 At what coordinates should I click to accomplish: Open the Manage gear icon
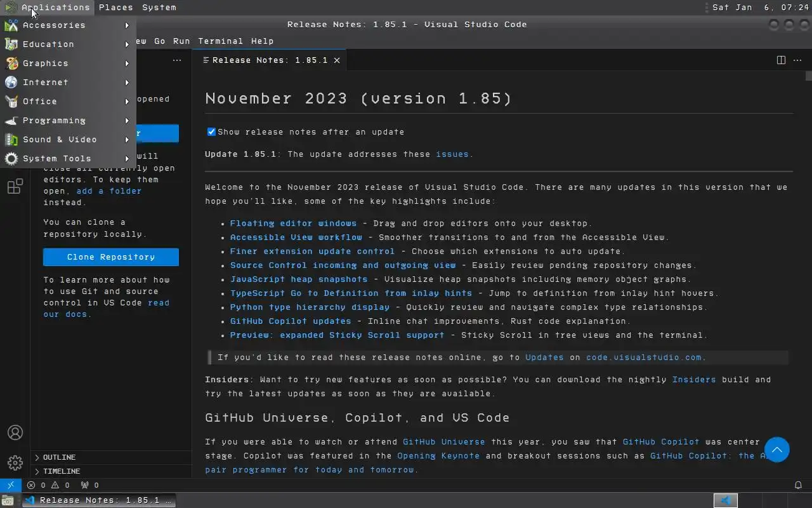pyautogui.click(x=15, y=463)
